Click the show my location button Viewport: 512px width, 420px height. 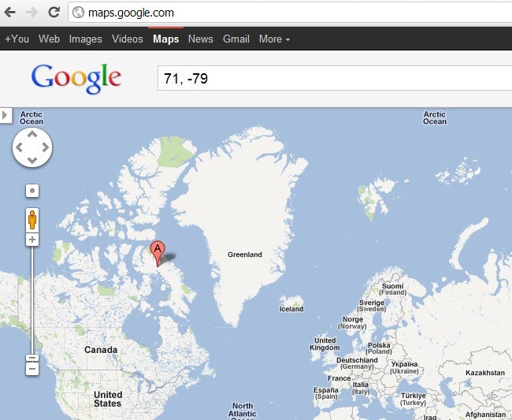pyautogui.click(x=32, y=191)
